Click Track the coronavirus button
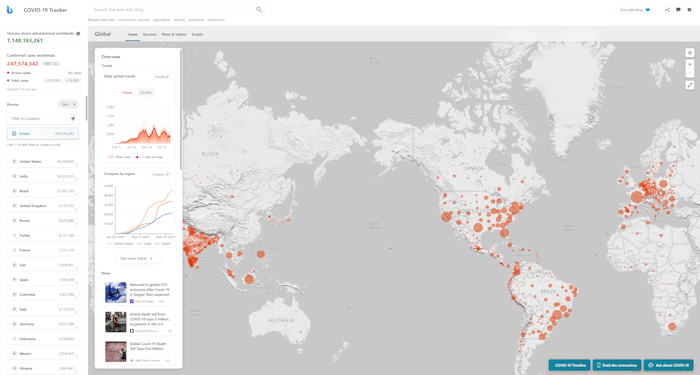Screen dimensions: 700x375 [617, 365]
